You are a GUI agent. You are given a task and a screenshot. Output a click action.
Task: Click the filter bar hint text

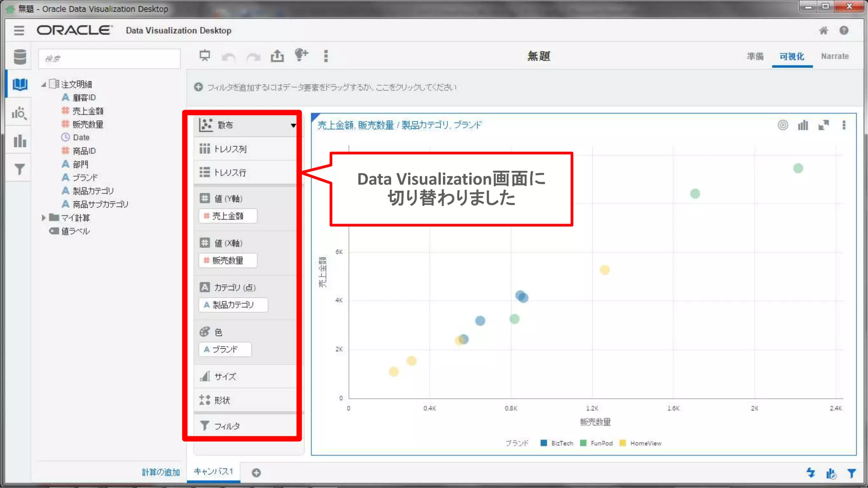(x=332, y=87)
